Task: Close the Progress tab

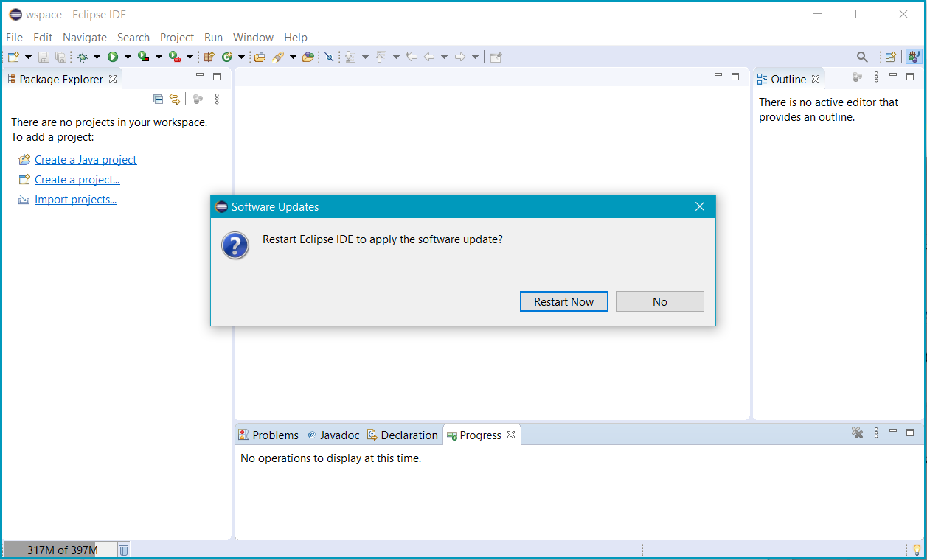Action: pyautogui.click(x=510, y=435)
